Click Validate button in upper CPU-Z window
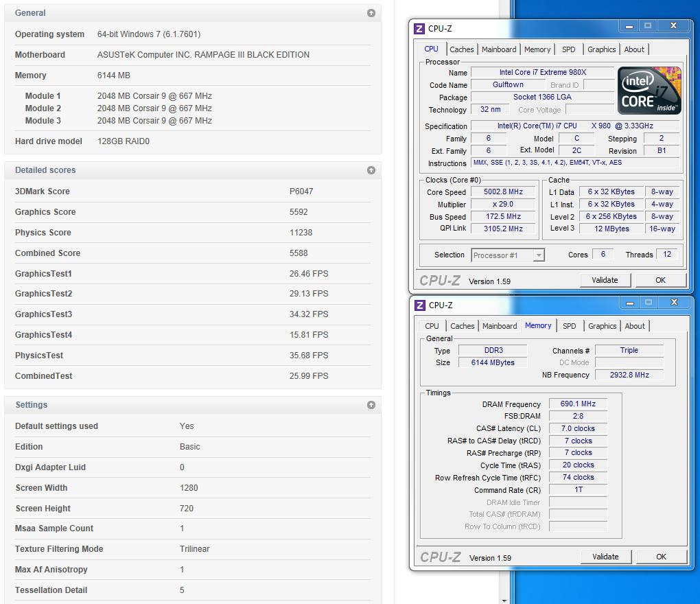The image size is (700, 604). pyautogui.click(x=605, y=280)
